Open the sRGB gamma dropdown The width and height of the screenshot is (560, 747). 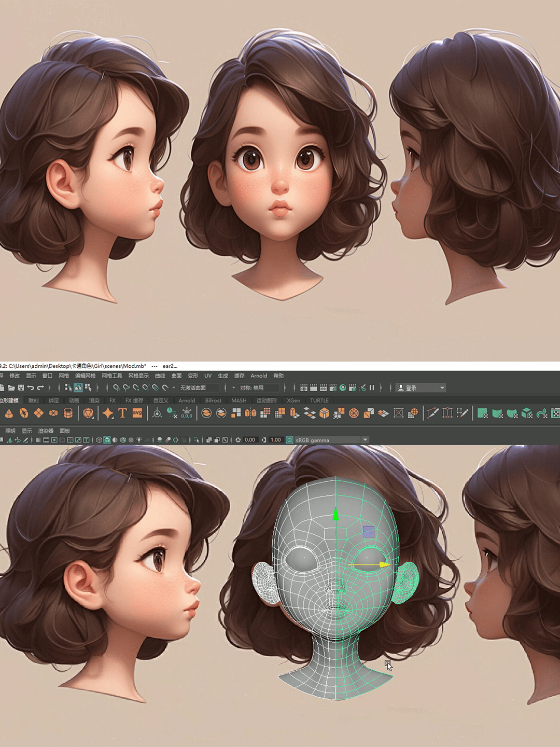[x=365, y=440]
